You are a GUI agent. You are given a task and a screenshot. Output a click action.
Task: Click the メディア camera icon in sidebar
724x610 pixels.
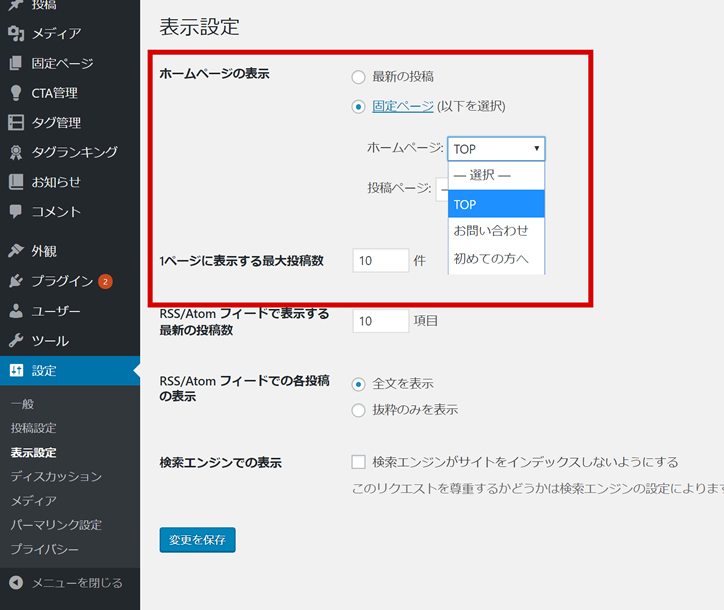coord(16,33)
